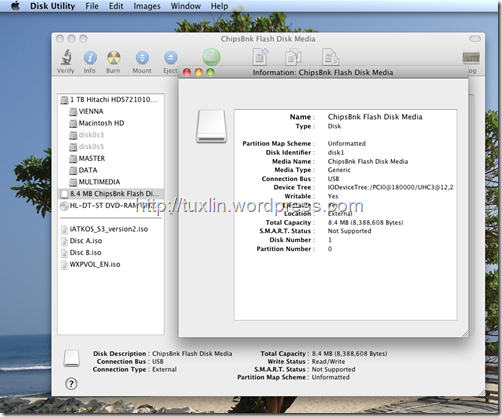This screenshot has width=502, height=417.
Task: Click the Convert image toolbar icon
Action: pos(293,57)
